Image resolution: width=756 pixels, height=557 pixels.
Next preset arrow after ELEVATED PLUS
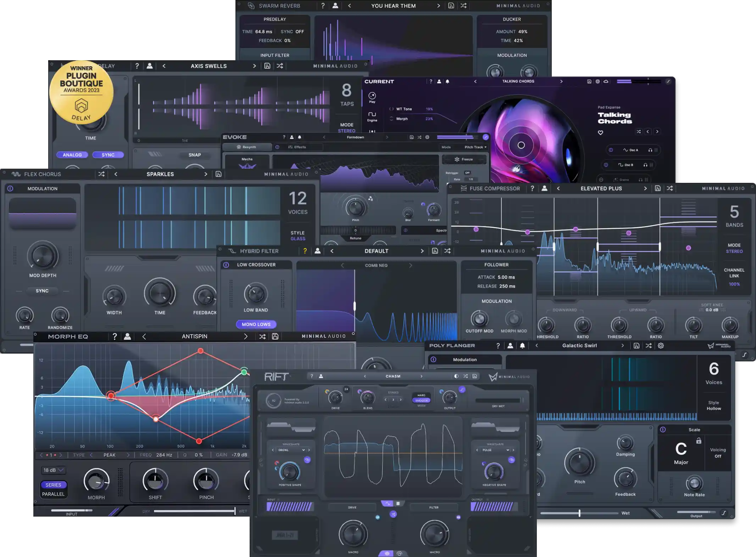click(x=645, y=189)
